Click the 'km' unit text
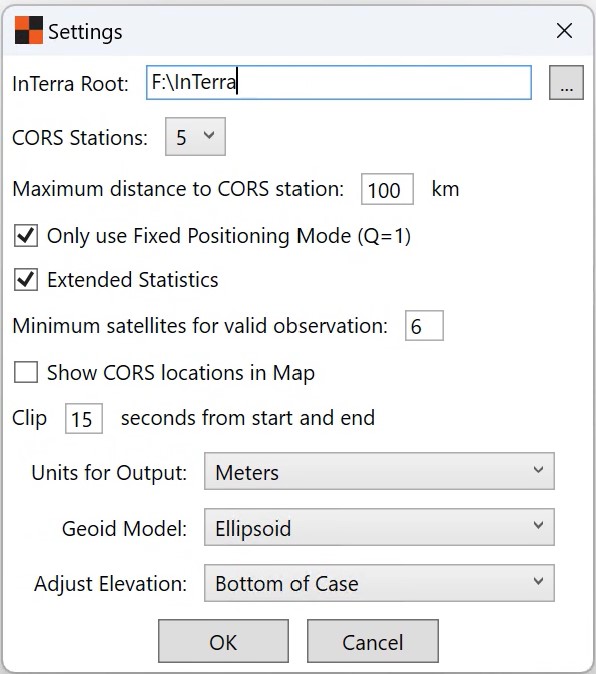This screenshot has height=674, width=596. tap(445, 189)
